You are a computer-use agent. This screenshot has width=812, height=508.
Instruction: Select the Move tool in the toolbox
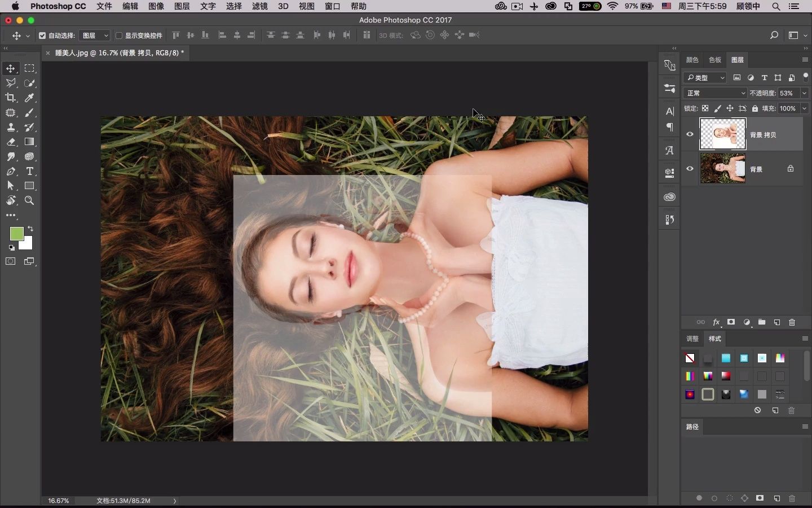pos(11,68)
